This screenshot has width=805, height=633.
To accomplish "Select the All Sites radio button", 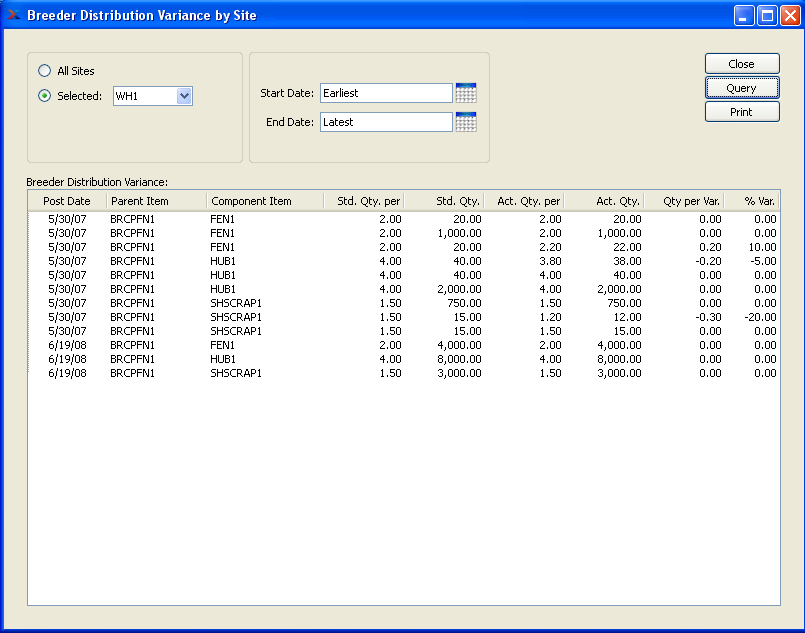I will [44, 71].
